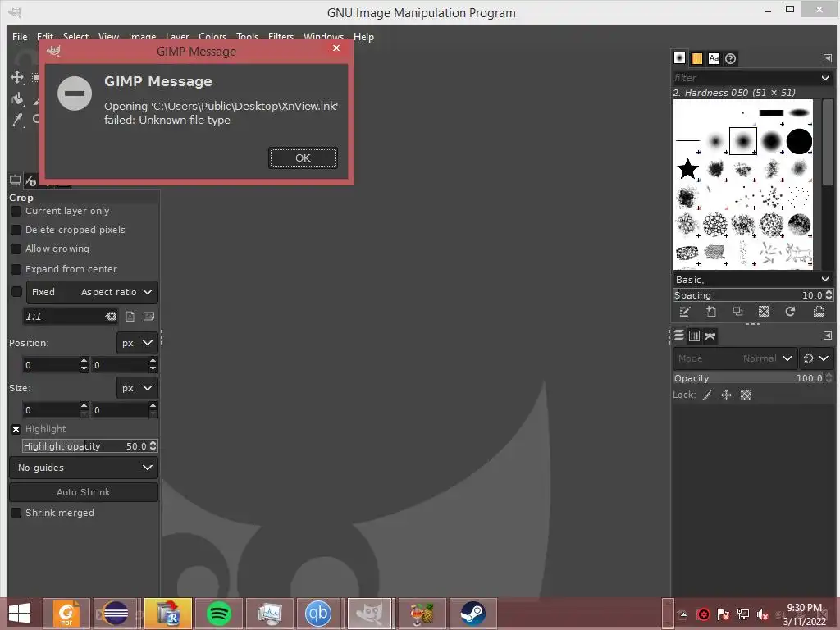This screenshot has height=630, width=840.
Task: Set portrait orientation for aspect ratio
Action: tap(130, 316)
